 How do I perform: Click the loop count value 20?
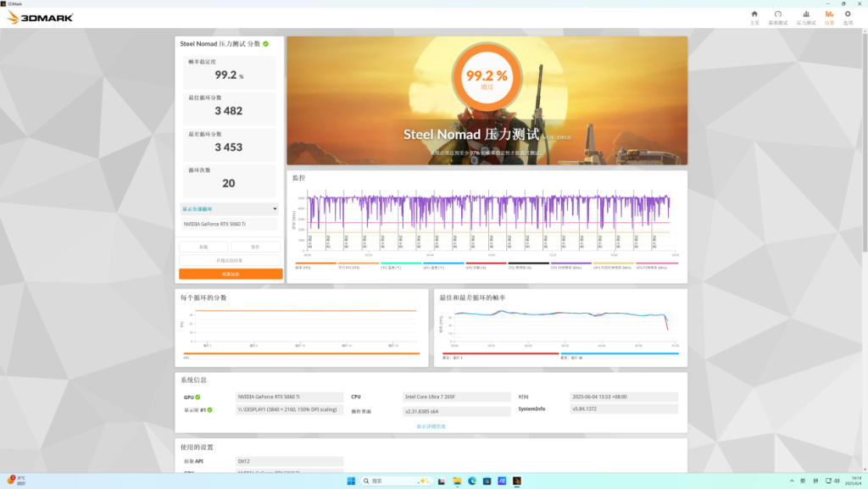tap(229, 183)
